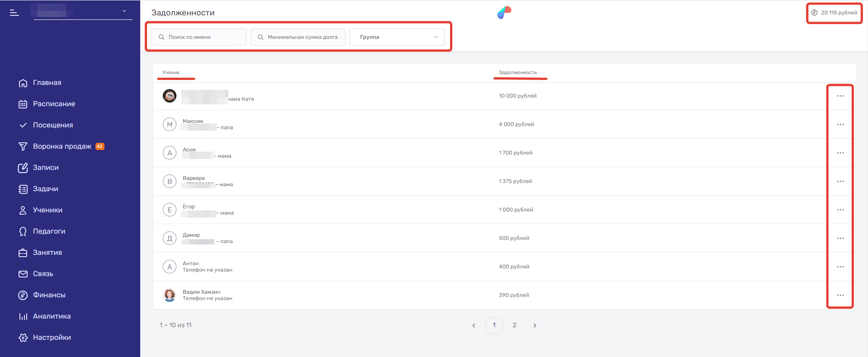
Task: Click the three-dot menu in the 10 000 рублей row
Action: [x=840, y=96]
